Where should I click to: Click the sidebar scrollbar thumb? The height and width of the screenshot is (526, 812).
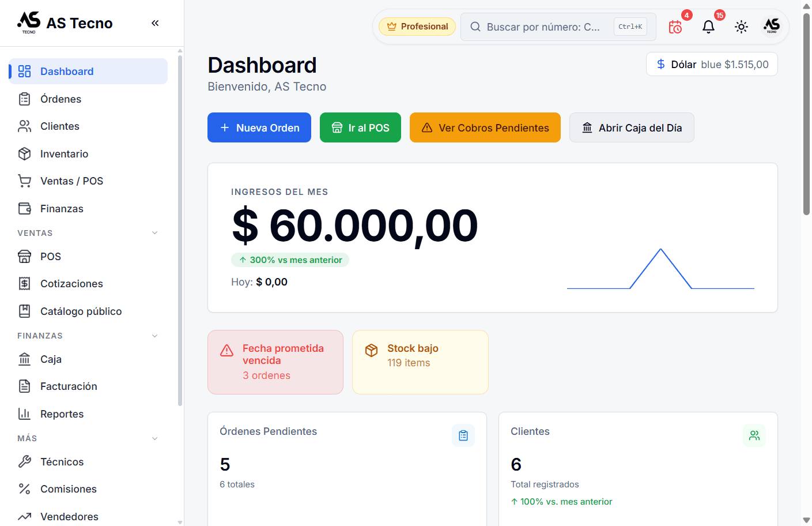(x=180, y=231)
